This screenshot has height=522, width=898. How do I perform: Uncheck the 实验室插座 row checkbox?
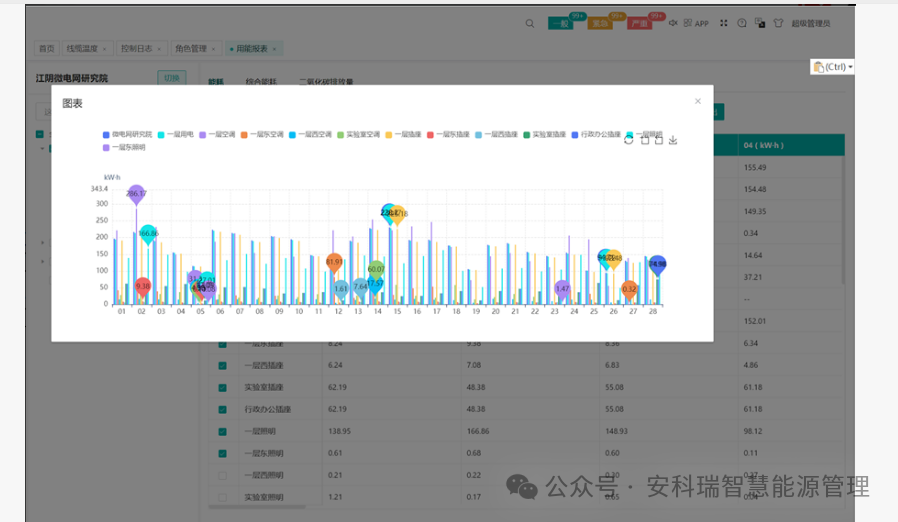coord(223,388)
